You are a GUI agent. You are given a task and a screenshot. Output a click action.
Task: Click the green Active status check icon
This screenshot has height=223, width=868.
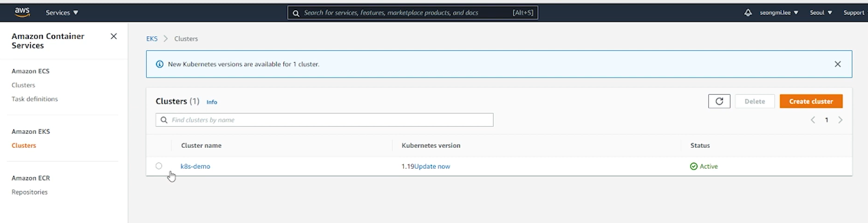tap(694, 166)
